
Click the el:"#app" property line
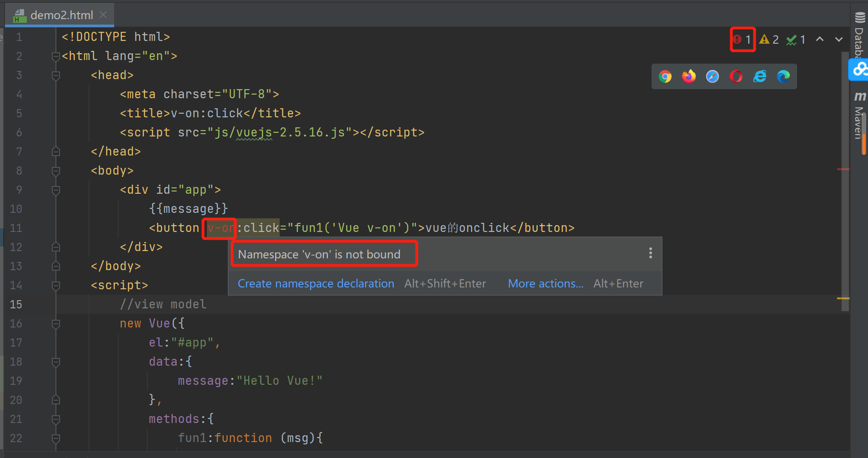click(x=185, y=342)
